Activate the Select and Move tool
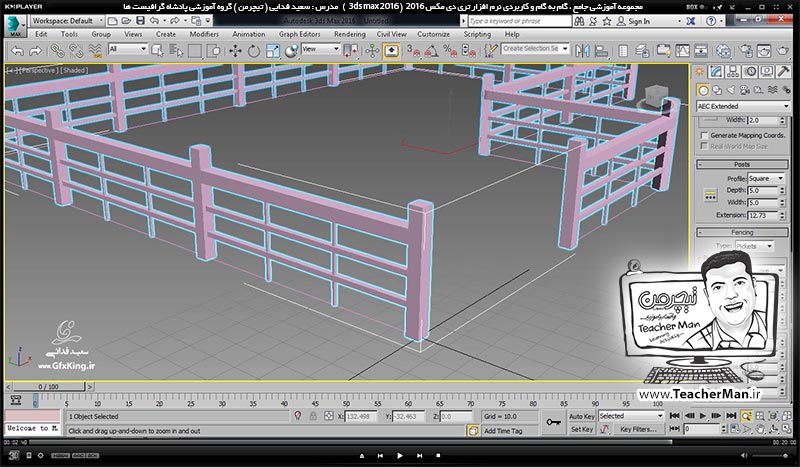This screenshot has width=800, height=467. point(235,51)
